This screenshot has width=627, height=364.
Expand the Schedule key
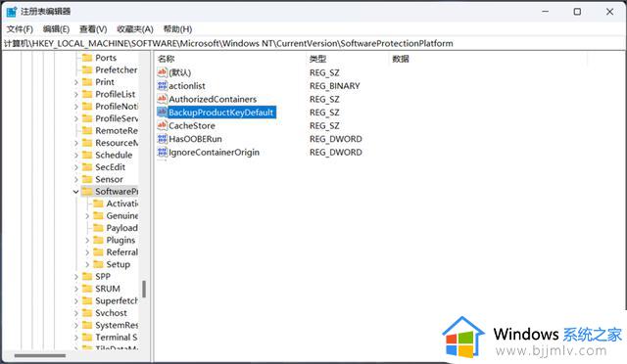[x=76, y=156]
